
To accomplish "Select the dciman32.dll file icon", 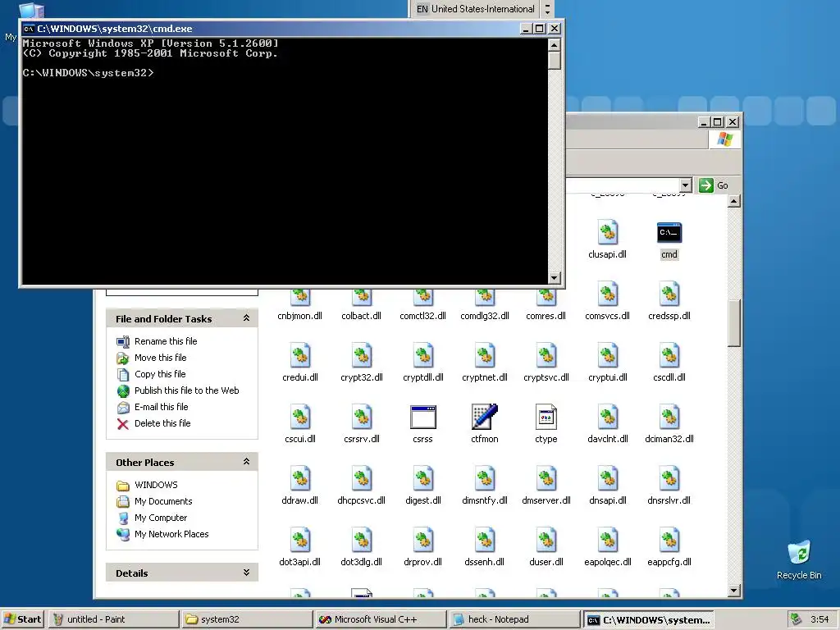I will 669,418.
